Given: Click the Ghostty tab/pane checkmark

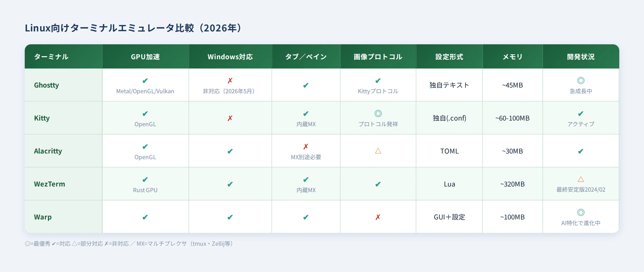Looking at the screenshot, I should (x=306, y=85).
